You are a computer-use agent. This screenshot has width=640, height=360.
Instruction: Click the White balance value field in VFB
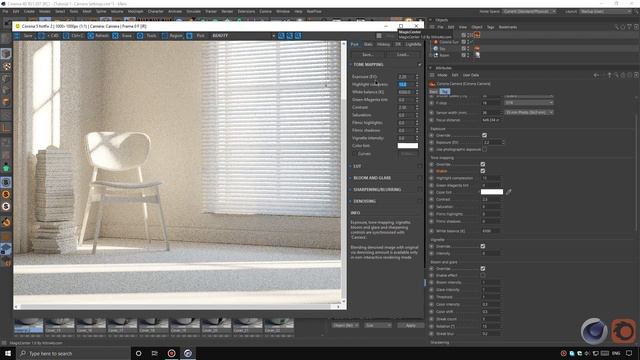pos(406,92)
